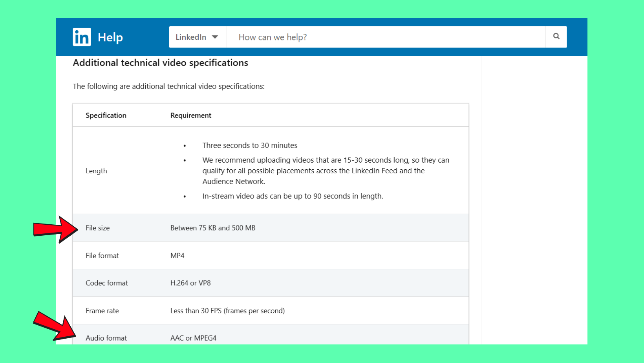Click the 'Length' row label
The width and height of the screenshot is (644, 363).
tap(96, 171)
